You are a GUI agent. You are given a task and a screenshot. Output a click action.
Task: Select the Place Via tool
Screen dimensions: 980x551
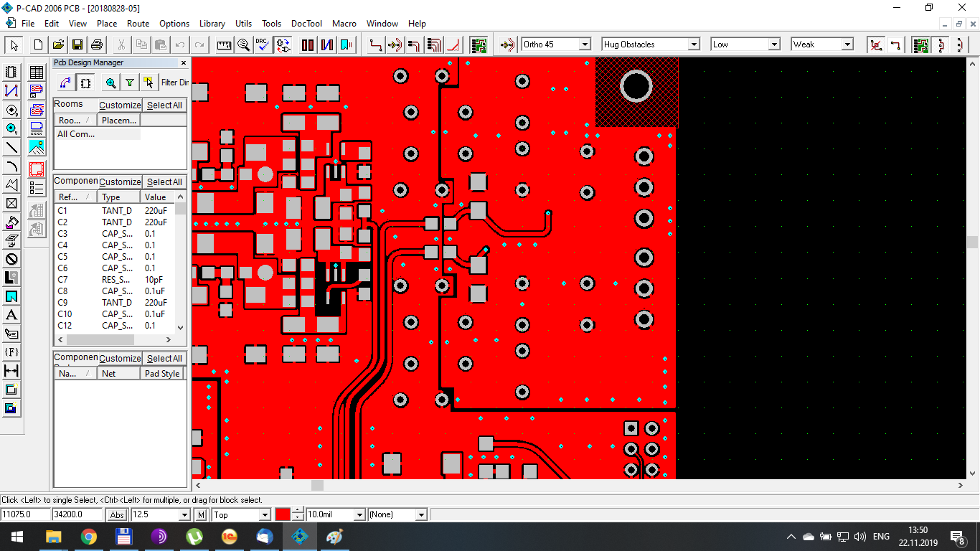11,128
